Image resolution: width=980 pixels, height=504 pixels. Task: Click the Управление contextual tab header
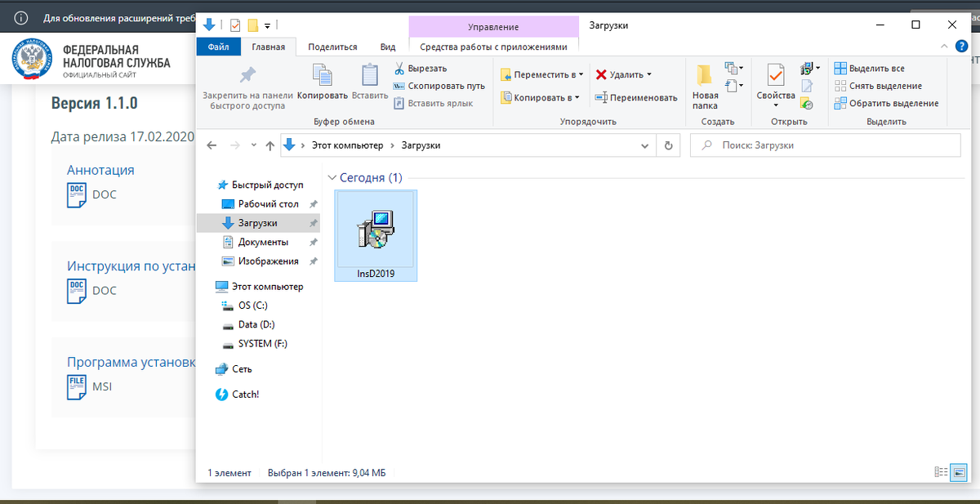click(493, 26)
